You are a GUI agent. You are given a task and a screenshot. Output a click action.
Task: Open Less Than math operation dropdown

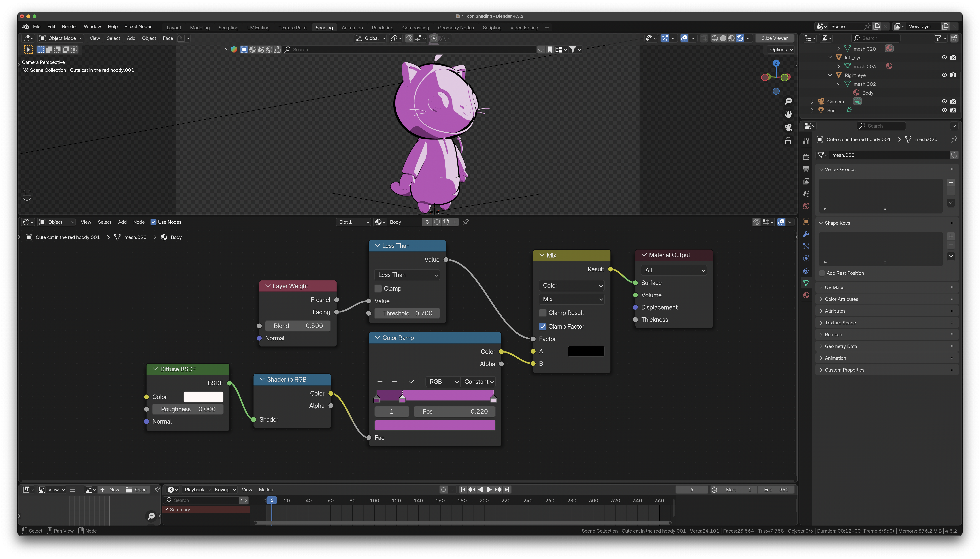click(x=407, y=275)
